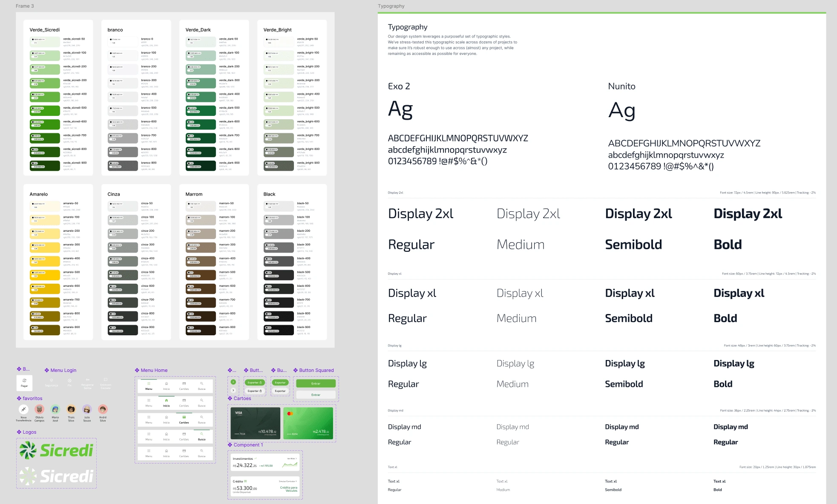
Task: Select the Button Squared component label
Action: 316,370
